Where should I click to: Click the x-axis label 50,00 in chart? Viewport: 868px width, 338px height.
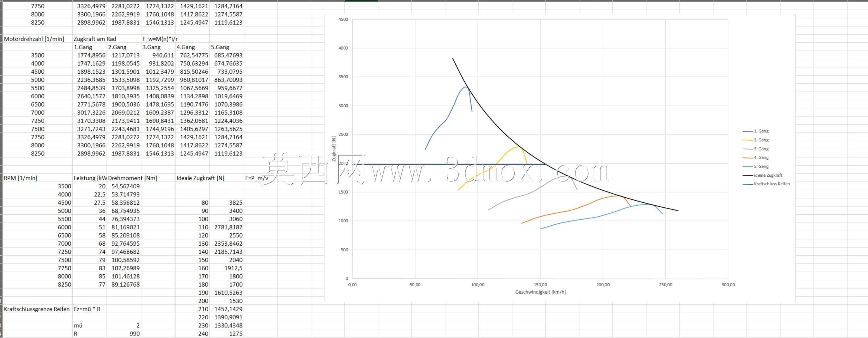pyautogui.click(x=415, y=285)
